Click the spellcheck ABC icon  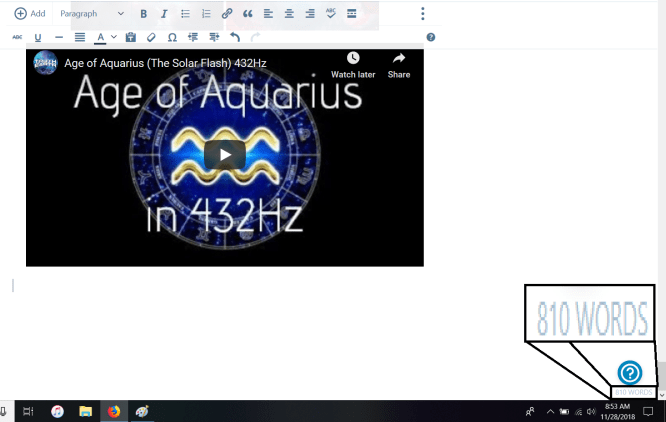pyautogui.click(x=331, y=14)
